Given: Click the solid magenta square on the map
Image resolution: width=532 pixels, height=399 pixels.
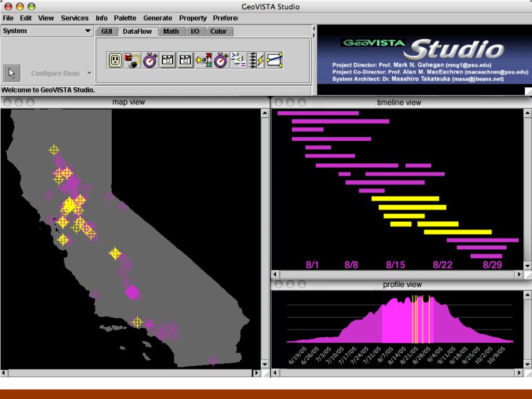Looking at the screenshot, I should [x=132, y=292].
